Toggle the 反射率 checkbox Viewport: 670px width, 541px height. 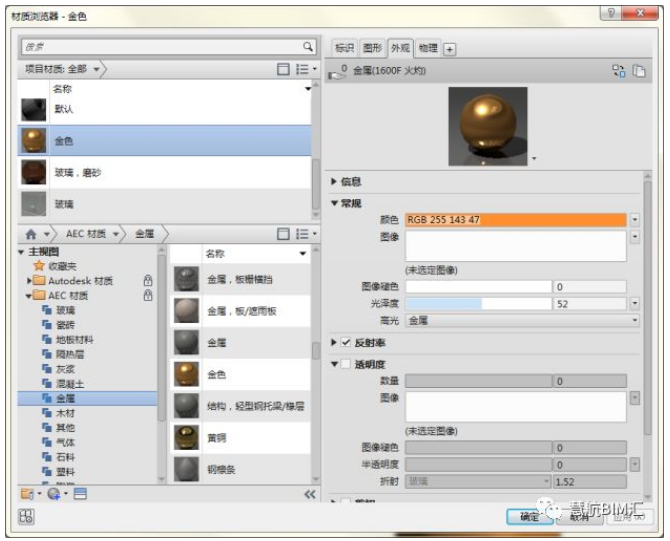[x=346, y=342]
